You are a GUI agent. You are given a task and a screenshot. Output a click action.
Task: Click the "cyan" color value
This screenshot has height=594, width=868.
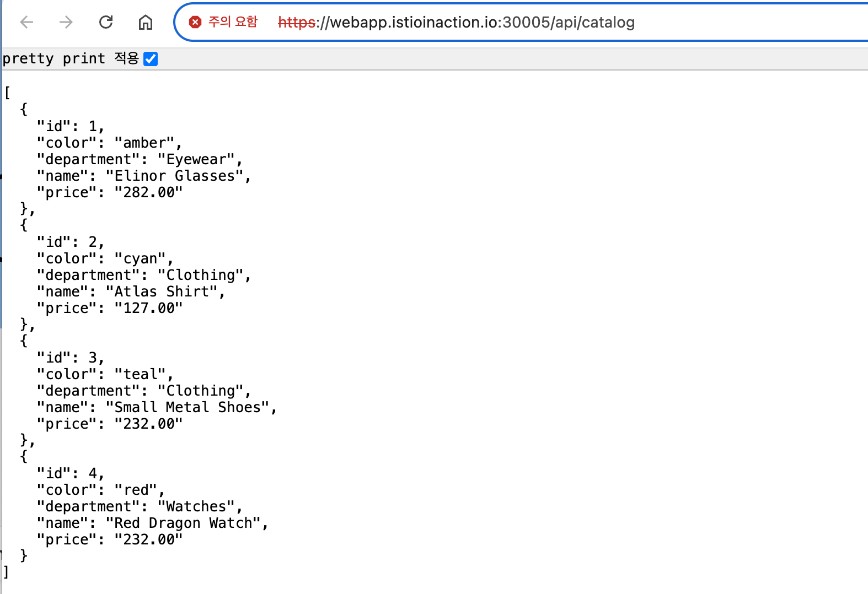140,258
